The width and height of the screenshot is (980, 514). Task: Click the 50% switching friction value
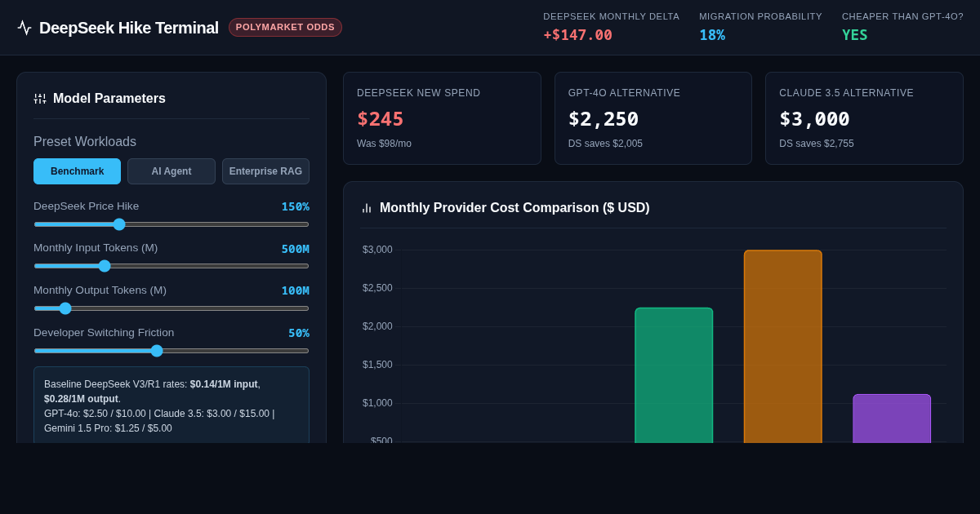pos(299,333)
